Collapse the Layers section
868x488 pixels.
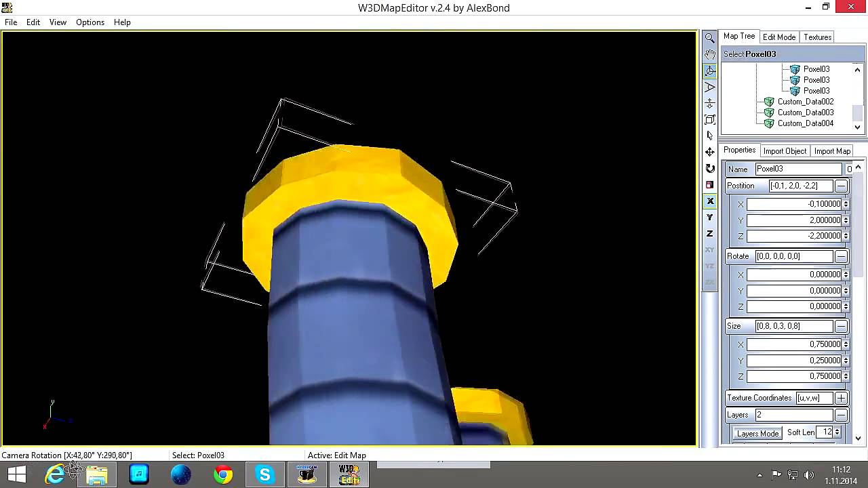pos(841,415)
